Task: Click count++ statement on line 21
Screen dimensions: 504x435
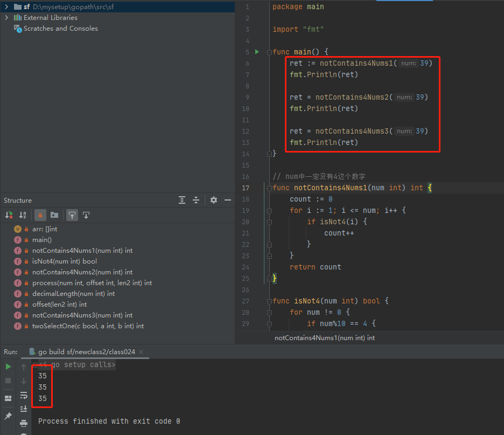Action: click(339, 233)
